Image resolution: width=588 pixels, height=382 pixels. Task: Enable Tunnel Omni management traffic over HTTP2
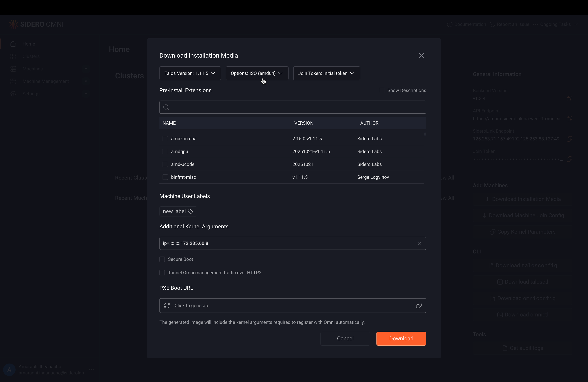(162, 272)
